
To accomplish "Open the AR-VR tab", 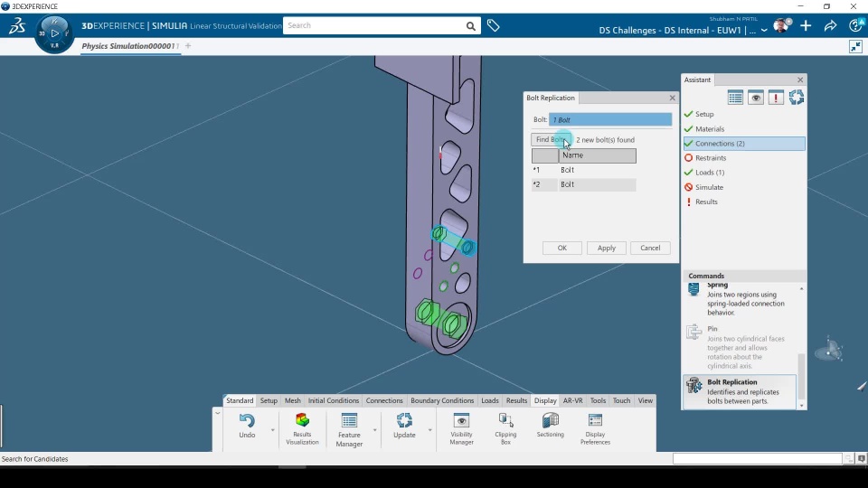I will point(573,400).
